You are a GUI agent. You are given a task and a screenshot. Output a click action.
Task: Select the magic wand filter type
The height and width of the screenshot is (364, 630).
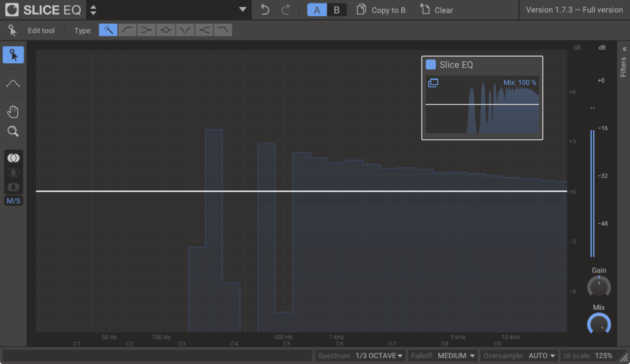108,30
